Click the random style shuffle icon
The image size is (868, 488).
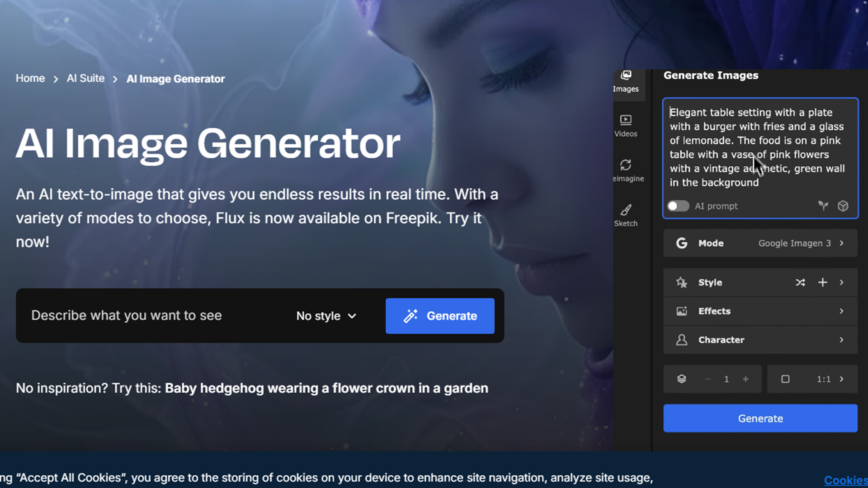click(800, 282)
